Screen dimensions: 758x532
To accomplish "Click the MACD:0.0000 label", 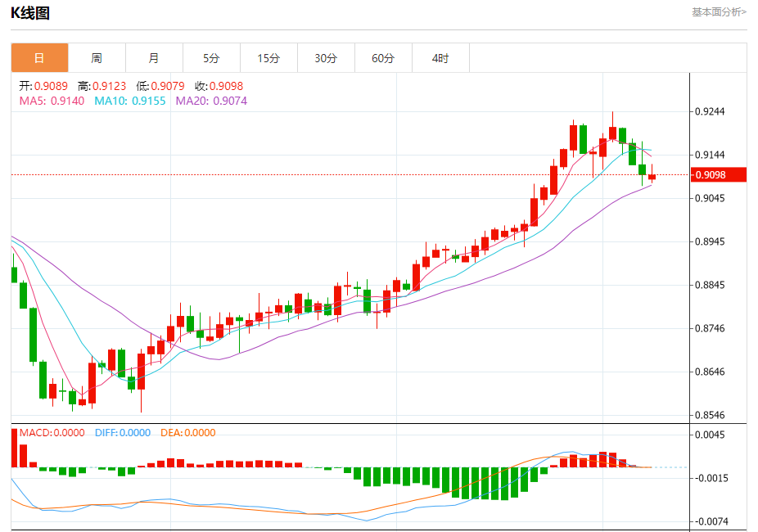I will (x=52, y=432).
